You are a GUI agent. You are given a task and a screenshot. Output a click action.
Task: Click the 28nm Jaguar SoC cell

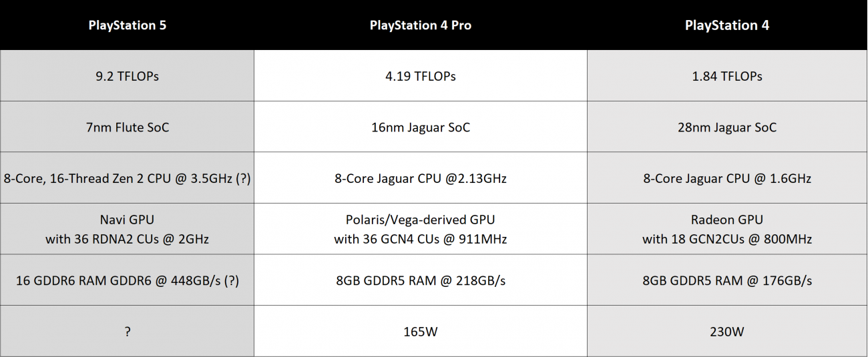[727, 127]
